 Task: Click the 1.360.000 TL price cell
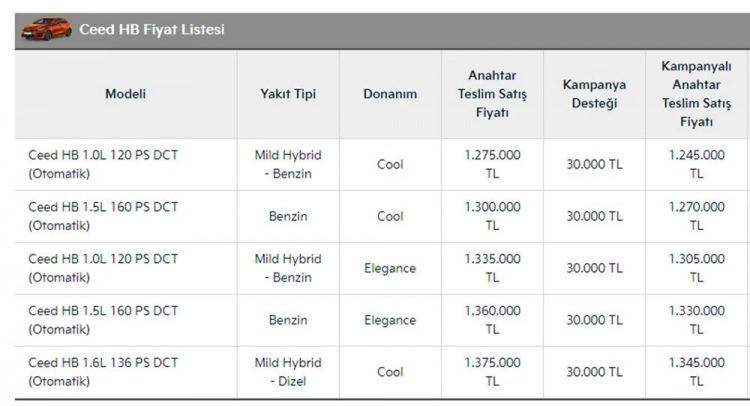[x=492, y=320]
